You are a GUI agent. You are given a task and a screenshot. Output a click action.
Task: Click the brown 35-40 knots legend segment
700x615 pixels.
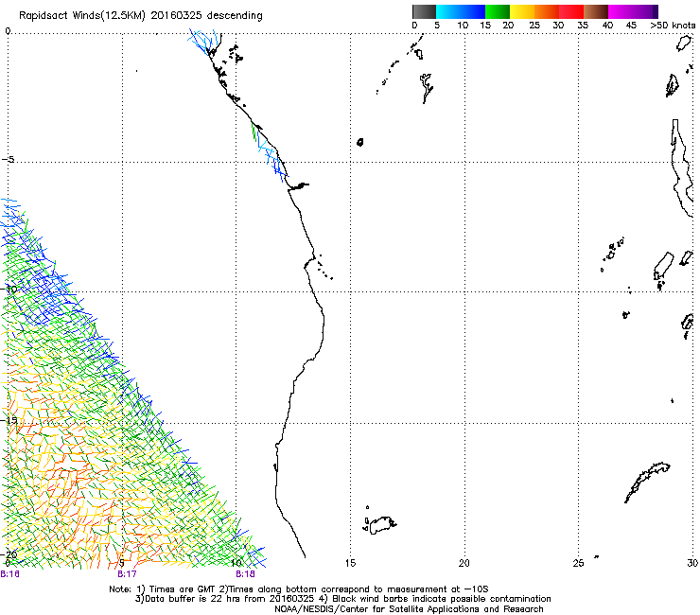pyautogui.click(x=596, y=11)
